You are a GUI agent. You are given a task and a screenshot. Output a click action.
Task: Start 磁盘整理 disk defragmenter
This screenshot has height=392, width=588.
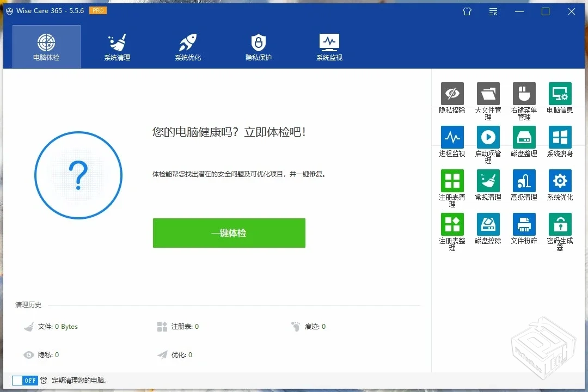click(x=523, y=136)
